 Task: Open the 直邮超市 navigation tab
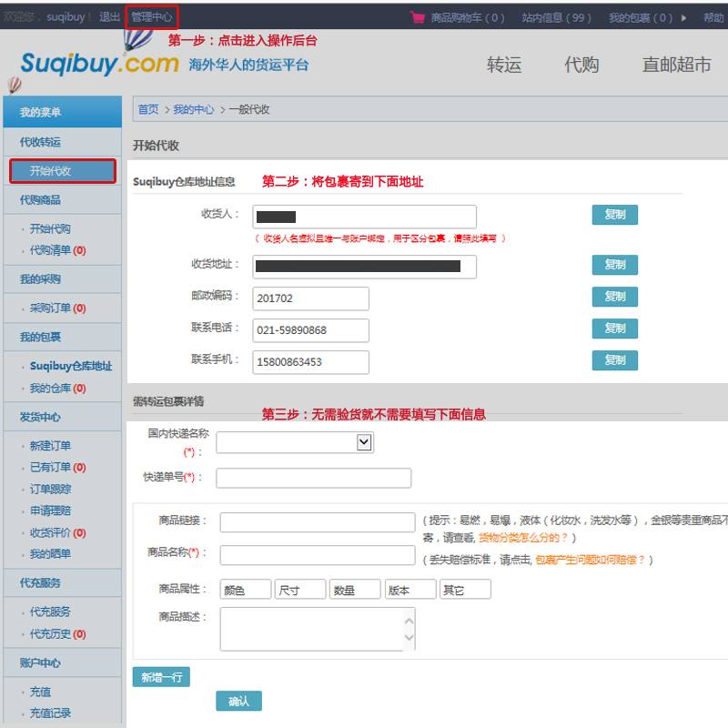676,65
